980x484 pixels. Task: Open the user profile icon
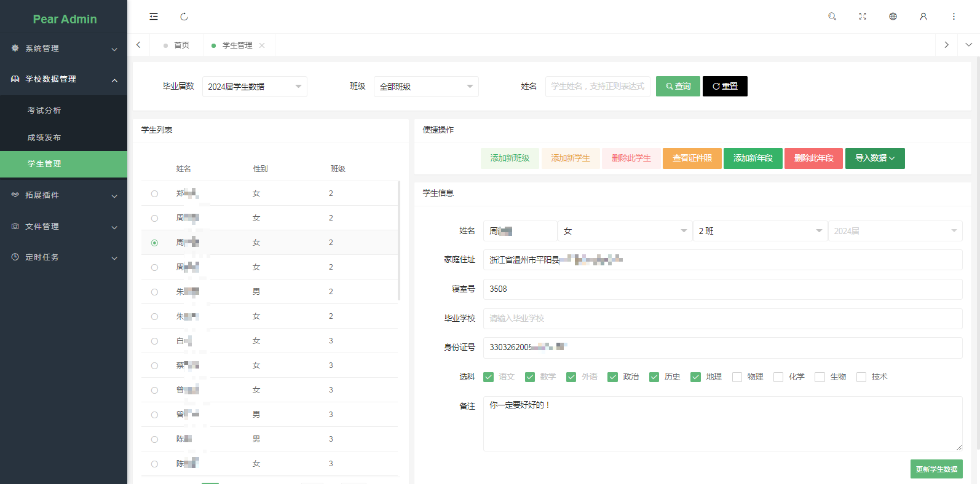(x=923, y=17)
